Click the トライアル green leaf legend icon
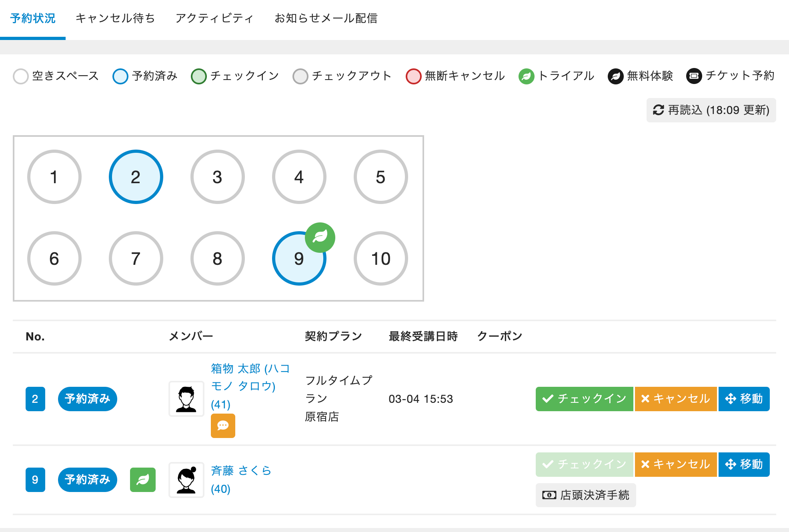 526,76
